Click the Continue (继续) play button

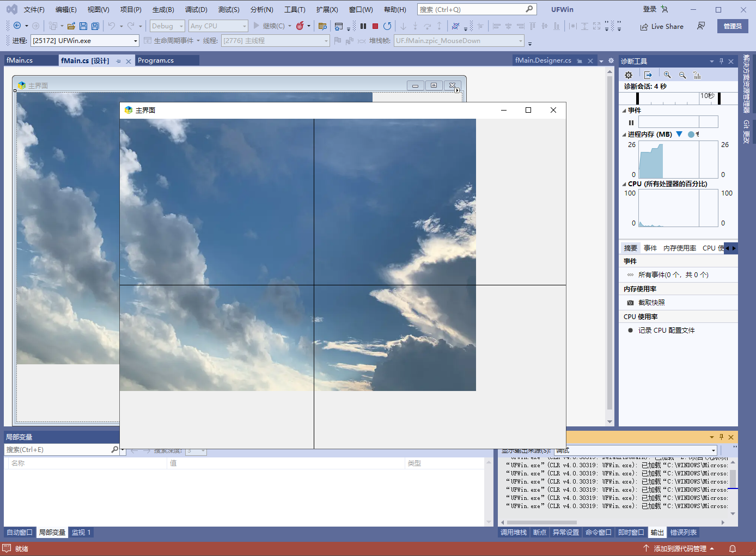click(x=269, y=26)
